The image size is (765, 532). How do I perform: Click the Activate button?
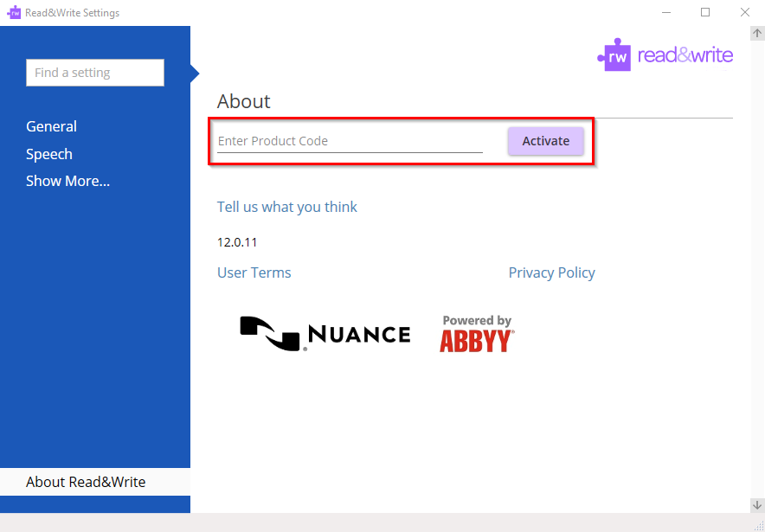click(546, 141)
